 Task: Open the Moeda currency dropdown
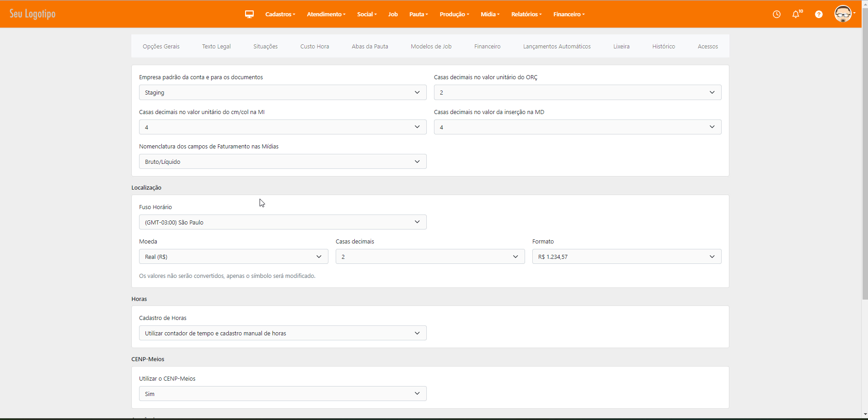pos(233,257)
